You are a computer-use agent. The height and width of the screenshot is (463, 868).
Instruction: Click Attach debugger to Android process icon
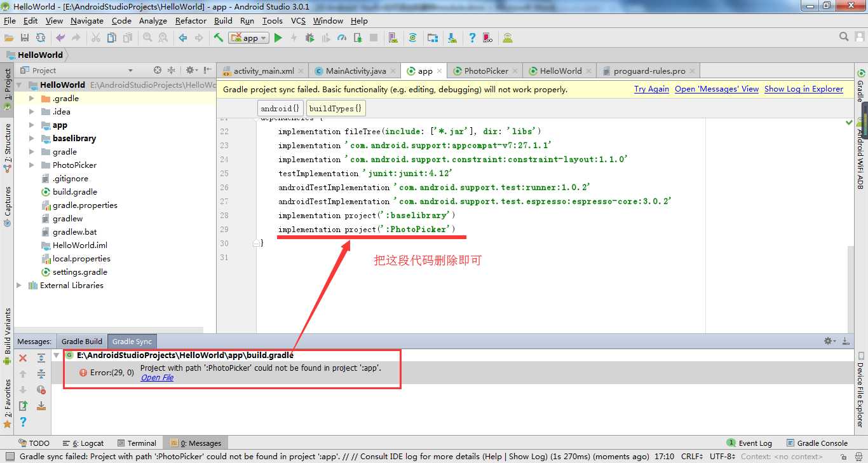358,38
